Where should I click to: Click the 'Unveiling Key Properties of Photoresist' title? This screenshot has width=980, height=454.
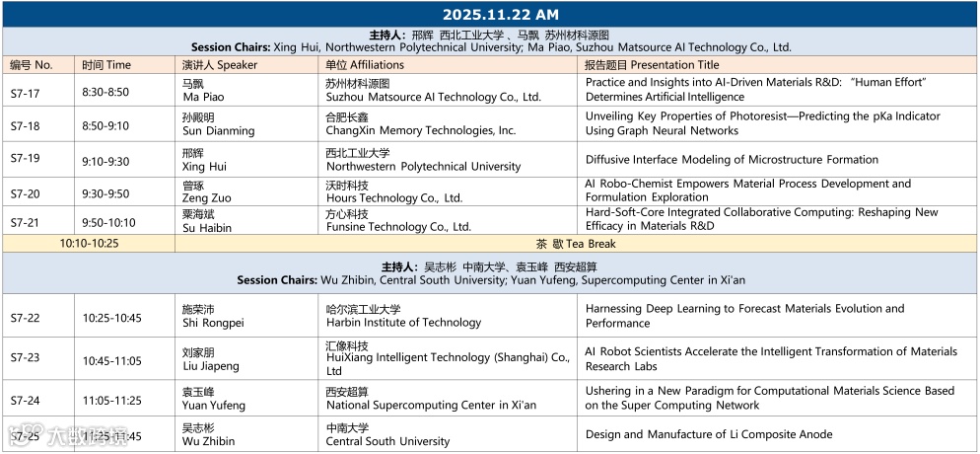[762, 123]
